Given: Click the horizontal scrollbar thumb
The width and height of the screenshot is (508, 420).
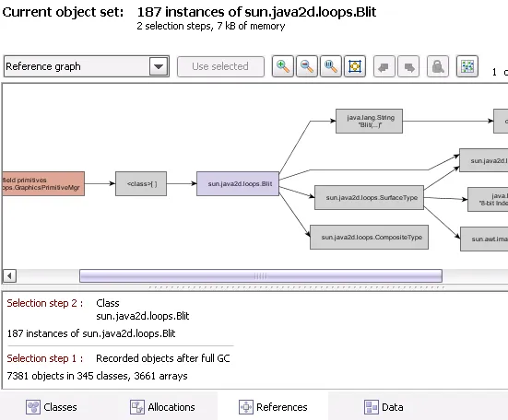Looking at the screenshot, I should pos(261,276).
